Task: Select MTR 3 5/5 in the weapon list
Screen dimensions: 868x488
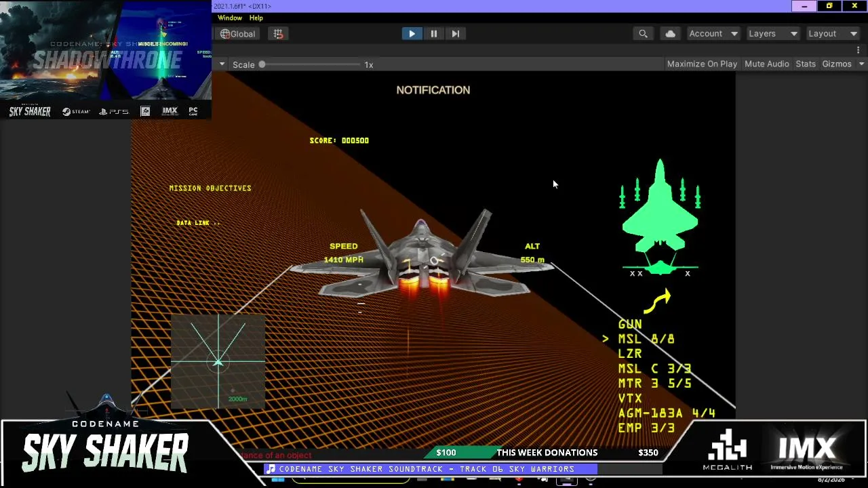Action: pos(654,384)
